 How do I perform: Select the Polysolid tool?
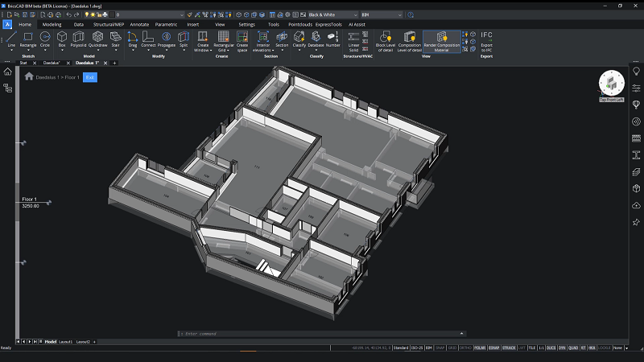click(78, 39)
